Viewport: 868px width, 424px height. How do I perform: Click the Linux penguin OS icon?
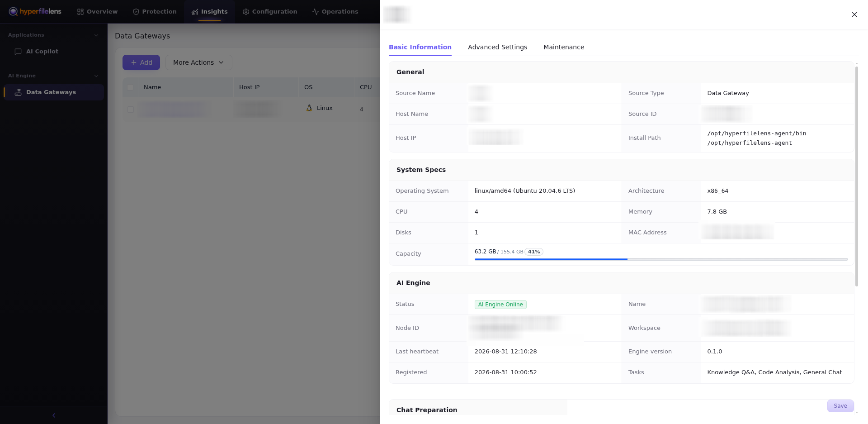coord(309,108)
